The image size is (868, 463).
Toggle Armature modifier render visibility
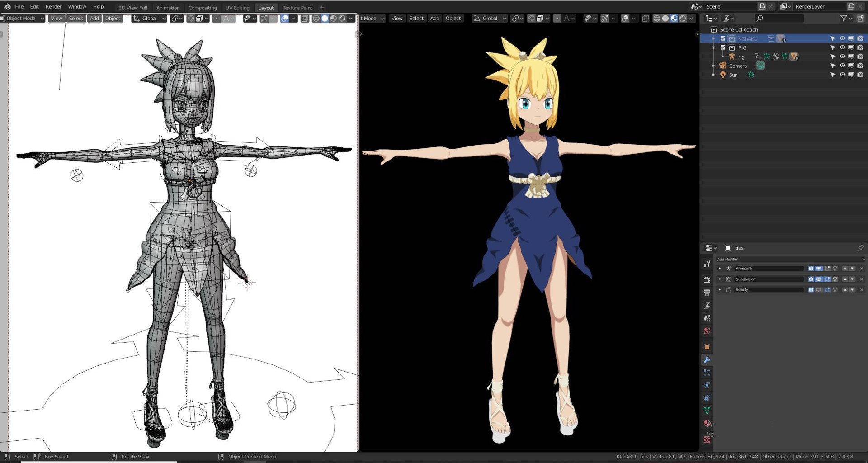811,268
